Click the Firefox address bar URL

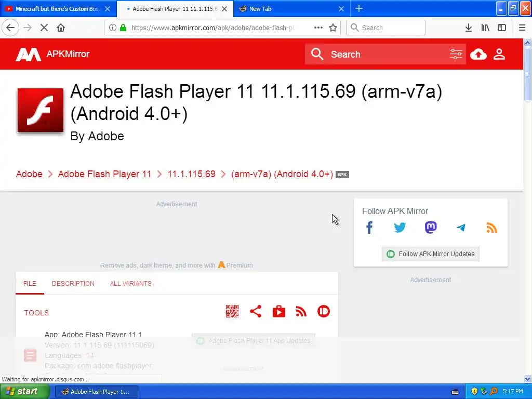(212, 28)
